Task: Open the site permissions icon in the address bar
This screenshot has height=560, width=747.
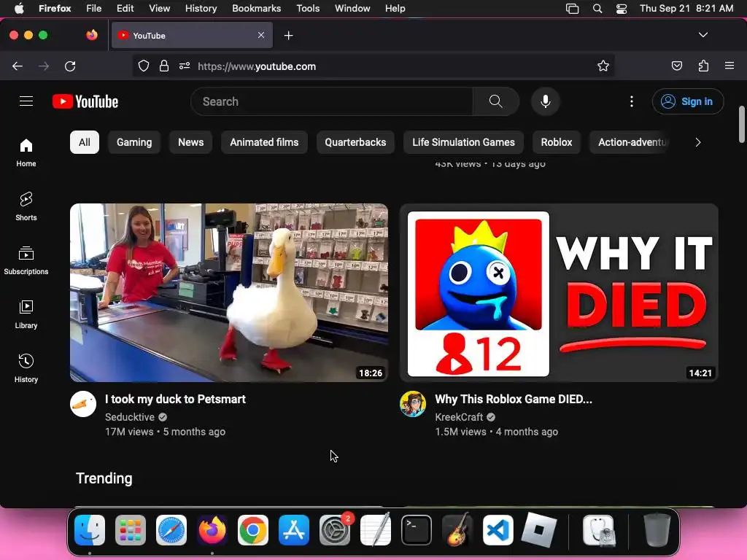Action: pos(185,66)
